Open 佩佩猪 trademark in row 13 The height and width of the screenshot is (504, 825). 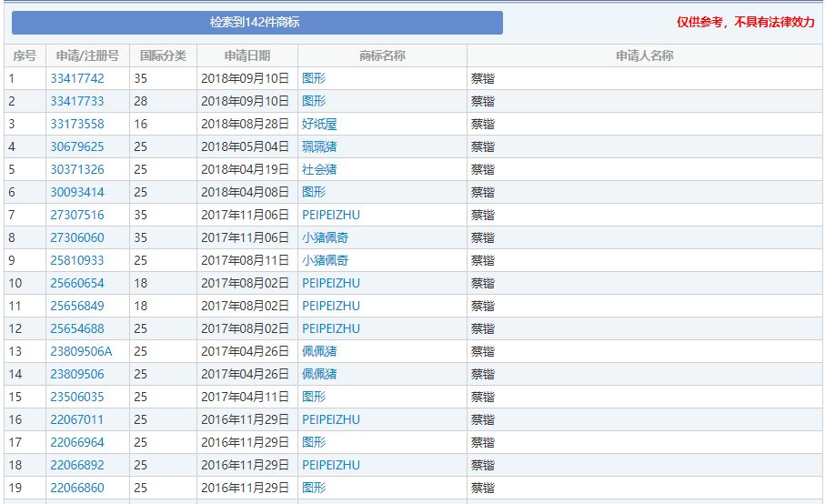click(319, 351)
